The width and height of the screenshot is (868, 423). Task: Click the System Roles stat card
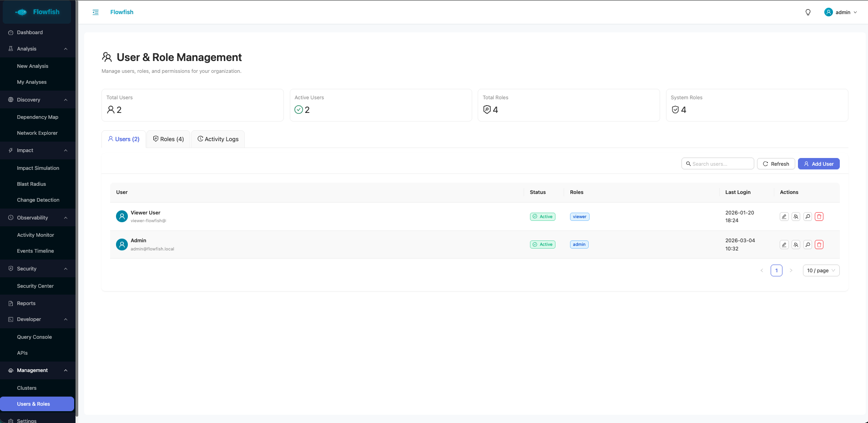click(x=757, y=105)
